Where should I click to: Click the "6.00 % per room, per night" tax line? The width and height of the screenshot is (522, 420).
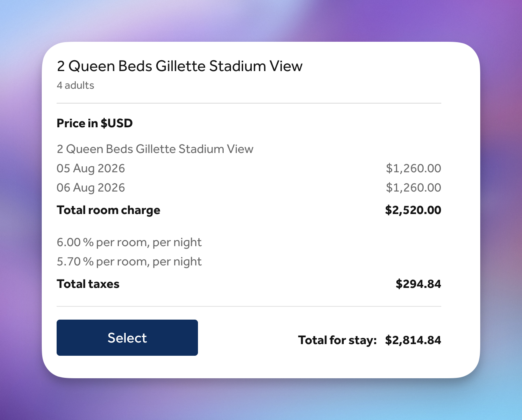point(129,243)
